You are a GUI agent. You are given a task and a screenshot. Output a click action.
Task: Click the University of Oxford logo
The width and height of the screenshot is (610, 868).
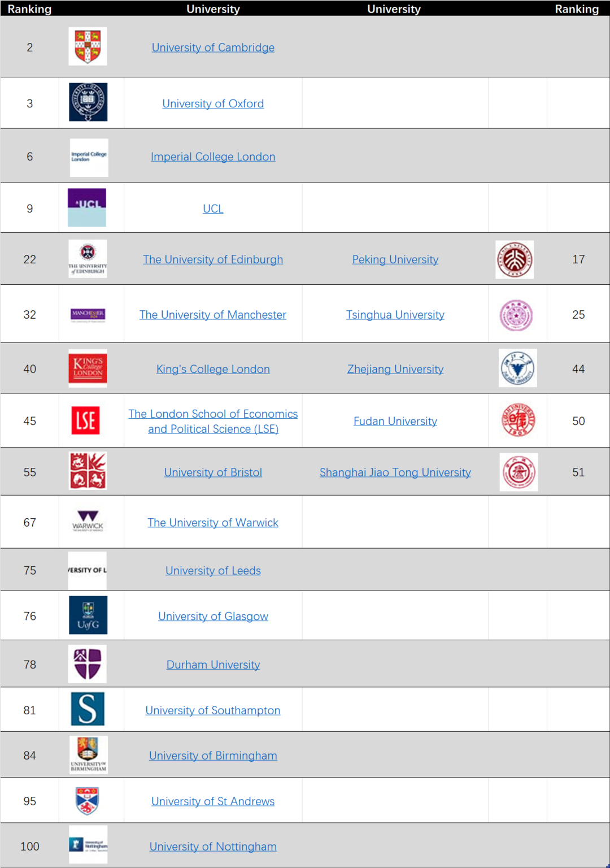88,102
